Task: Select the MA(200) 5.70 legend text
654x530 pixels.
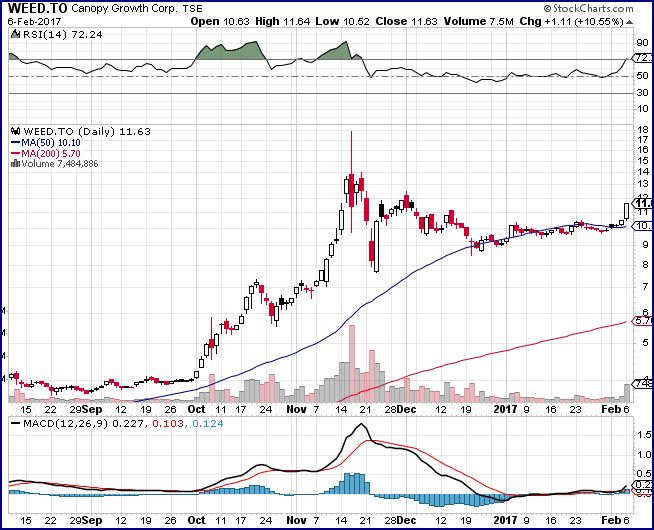Action: [54, 154]
